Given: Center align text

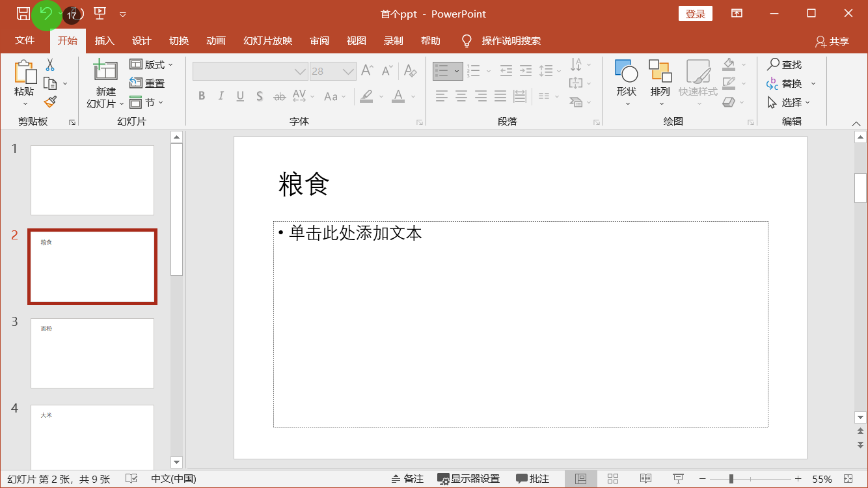Looking at the screenshot, I should (x=461, y=96).
